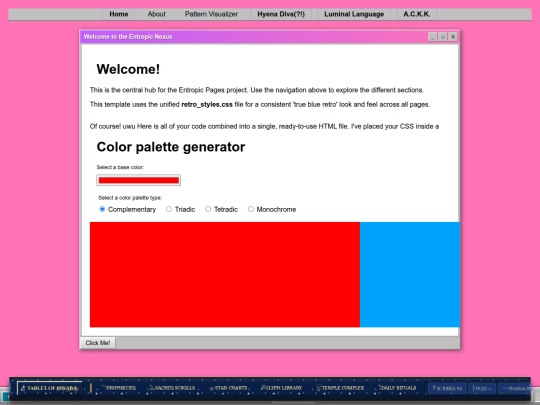540x405 pixels.
Task: Open the Home menu item
Action: pyautogui.click(x=119, y=14)
